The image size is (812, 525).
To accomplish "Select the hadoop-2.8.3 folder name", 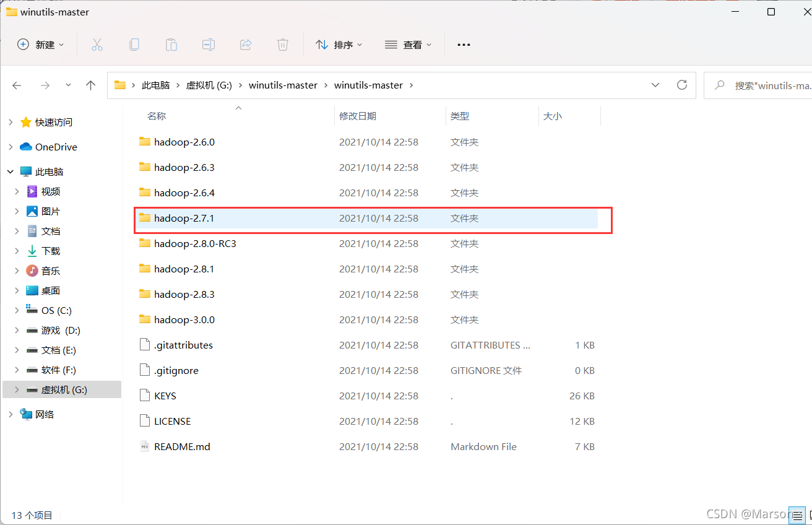I will 184,294.
